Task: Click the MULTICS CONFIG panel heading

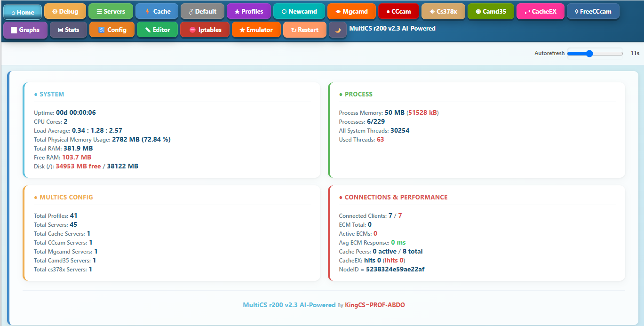Action: pyautogui.click(x=64, y=197)
